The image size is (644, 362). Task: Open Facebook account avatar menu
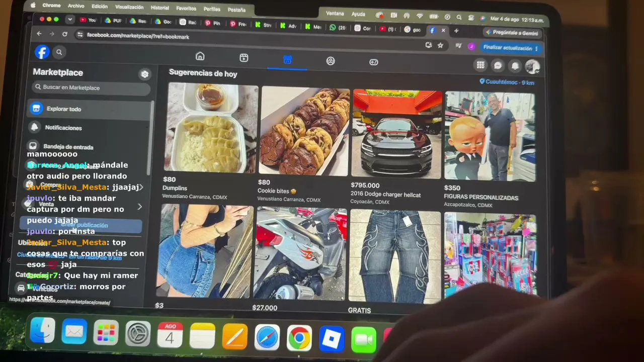point(532,66)
